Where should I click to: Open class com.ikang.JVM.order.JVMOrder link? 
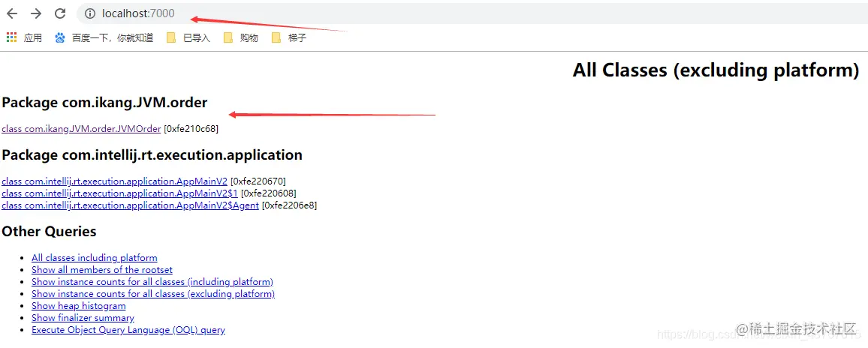81,129
